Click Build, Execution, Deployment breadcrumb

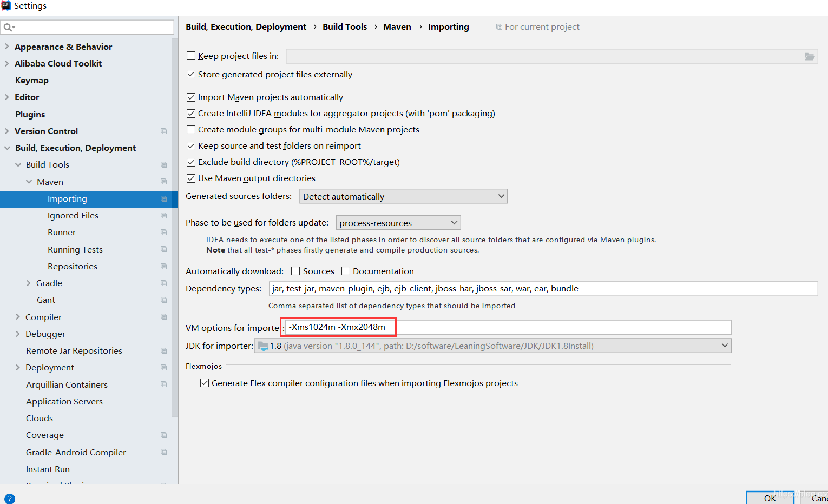pyautogui.click(x=246, y=26)
